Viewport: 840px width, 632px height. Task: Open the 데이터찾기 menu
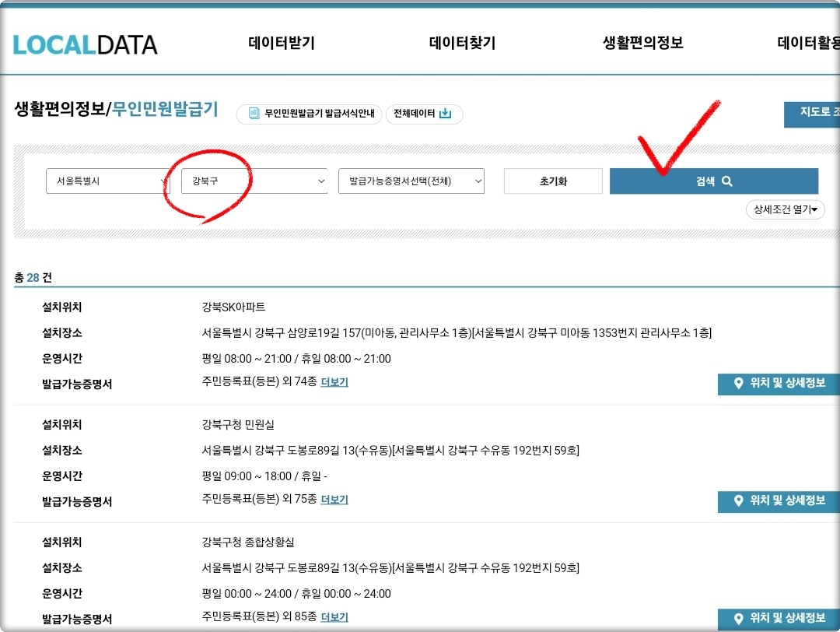462,43
